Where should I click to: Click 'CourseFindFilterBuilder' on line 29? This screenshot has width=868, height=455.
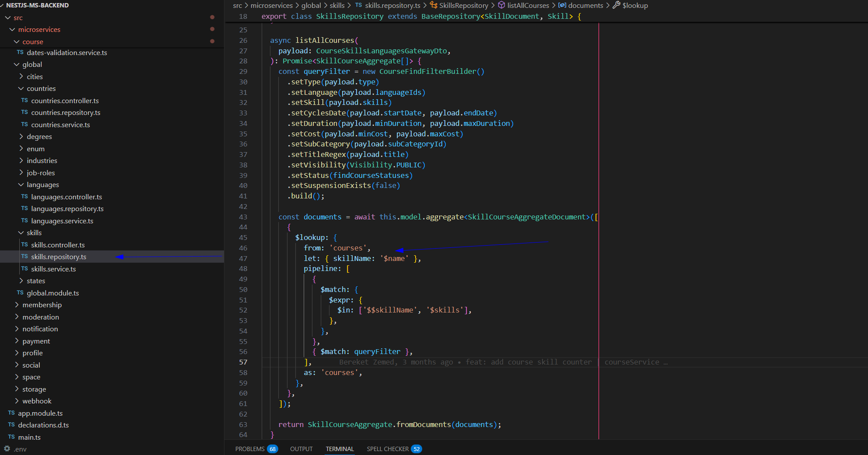point(427,71)
